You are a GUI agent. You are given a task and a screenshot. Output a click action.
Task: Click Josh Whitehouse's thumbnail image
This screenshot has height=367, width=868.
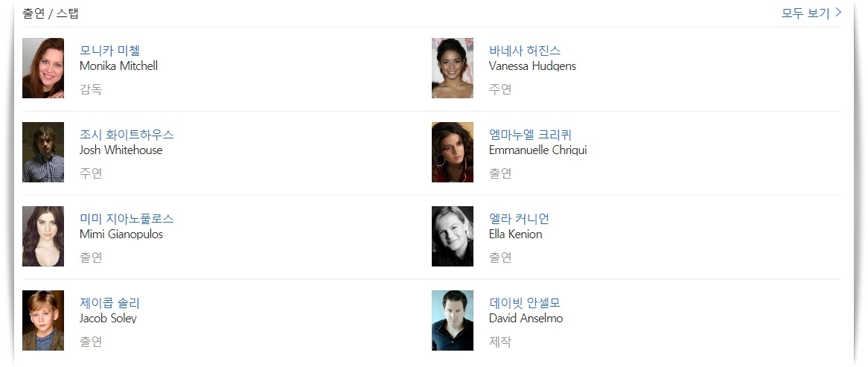[x=43, y=153]
